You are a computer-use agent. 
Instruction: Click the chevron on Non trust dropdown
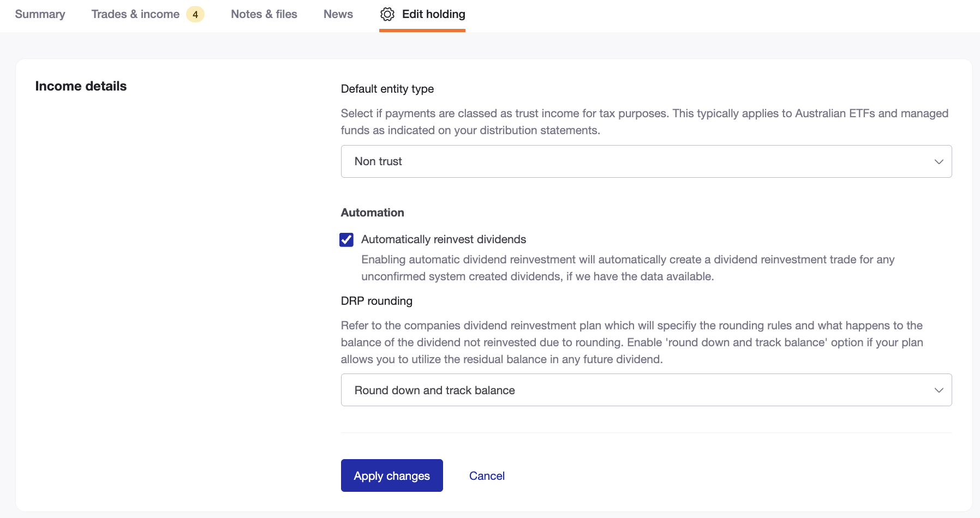click(x=939, y=161)
